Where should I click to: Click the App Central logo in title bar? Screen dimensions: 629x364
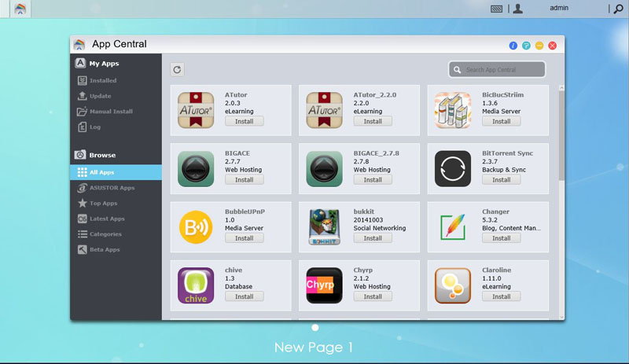79,44
